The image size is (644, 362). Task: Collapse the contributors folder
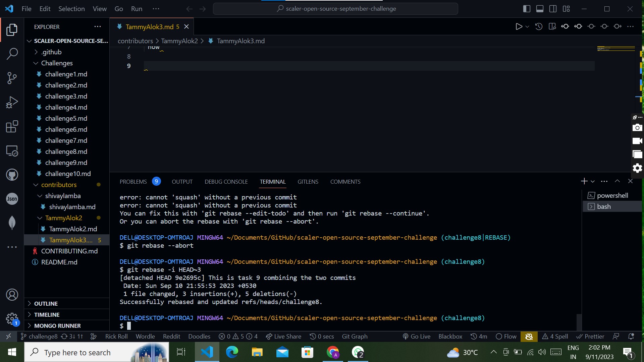[59, 185]
